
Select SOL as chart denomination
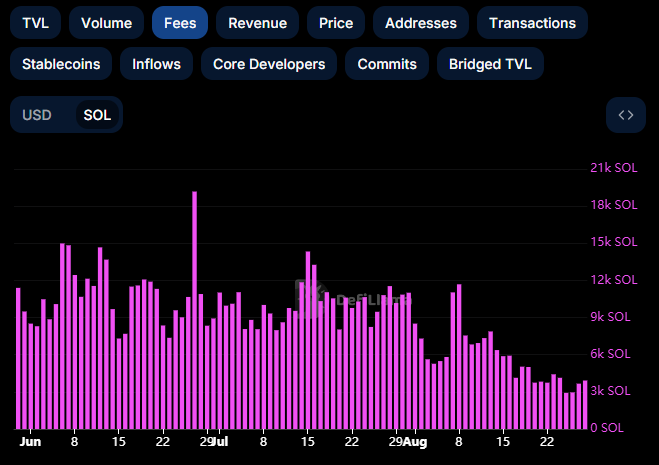97,115
